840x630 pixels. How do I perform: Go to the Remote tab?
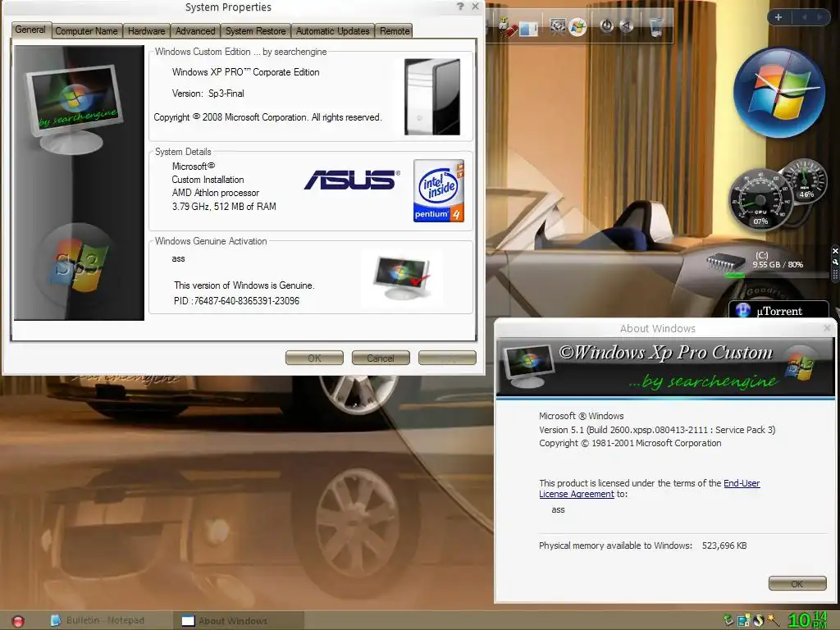click(395, 31)
